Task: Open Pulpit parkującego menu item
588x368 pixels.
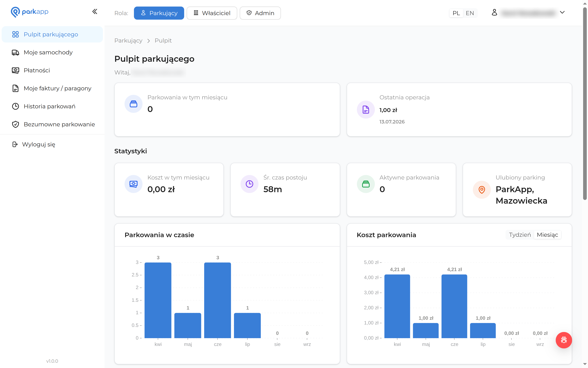Action: tap(52, 34)
